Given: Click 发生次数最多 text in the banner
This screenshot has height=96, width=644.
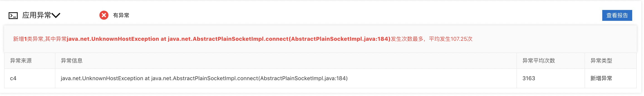Looking at the screenshot, I should click(x=407, y=39).
